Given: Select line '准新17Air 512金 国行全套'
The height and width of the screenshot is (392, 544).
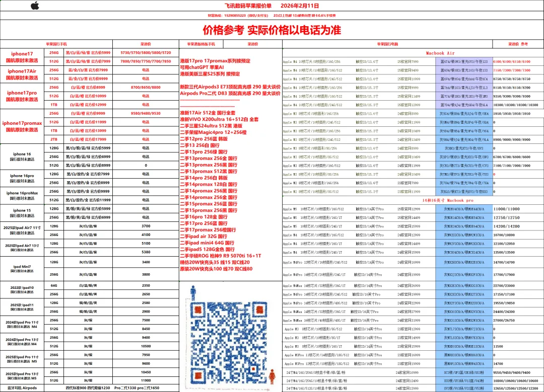Looking at the screenshot, I should [x=208, y=113].
